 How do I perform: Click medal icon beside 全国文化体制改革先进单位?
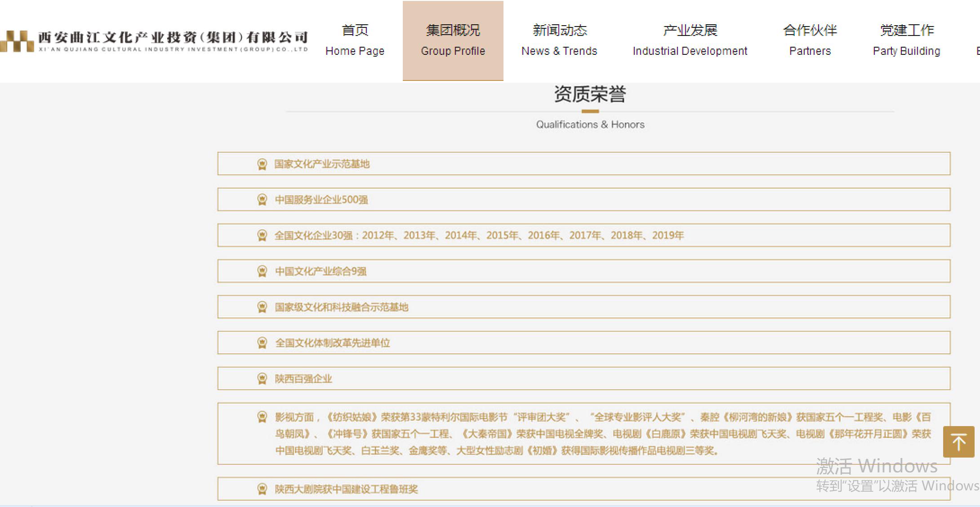click(262, 343)
